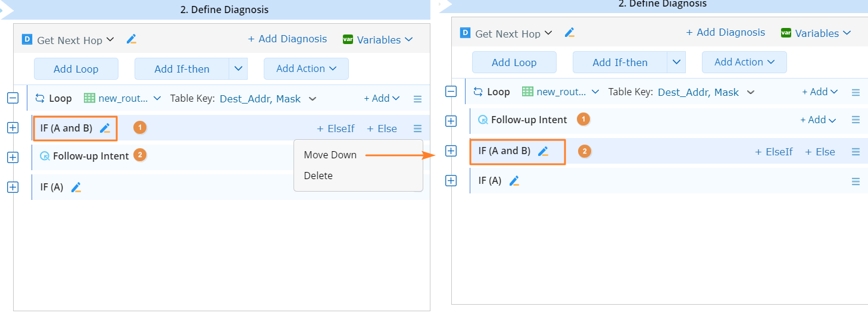
Task: Expand right Follow-up Intent plus box
Action: [x=451, y=121]
